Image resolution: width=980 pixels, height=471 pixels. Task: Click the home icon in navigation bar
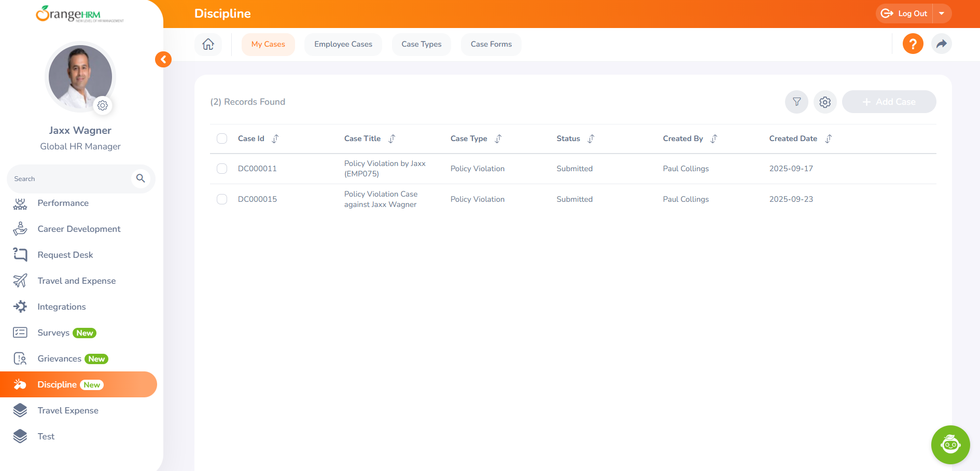pos(208,44)
